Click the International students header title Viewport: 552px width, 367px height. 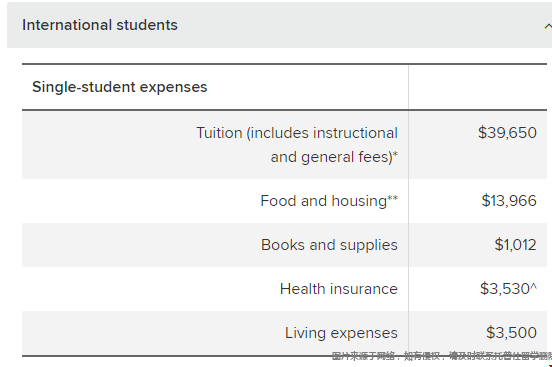pyautogui.click(x=100, y=25)
